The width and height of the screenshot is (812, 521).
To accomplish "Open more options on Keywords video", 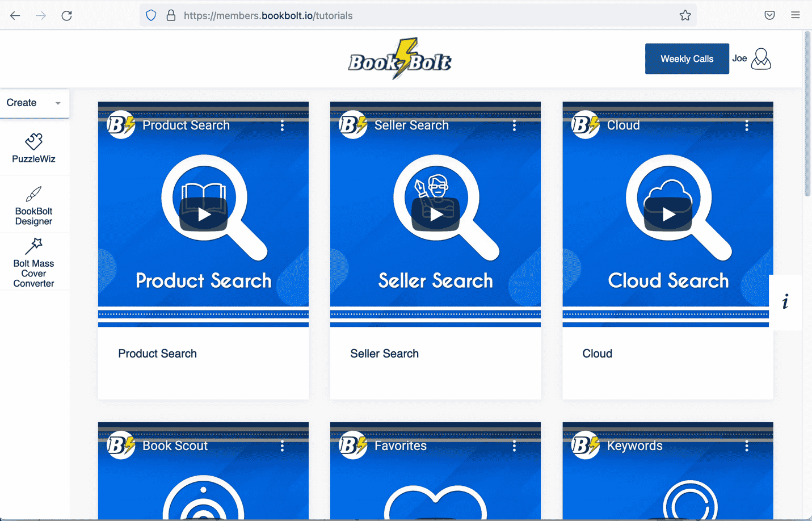I will click(x=747, y=446).
